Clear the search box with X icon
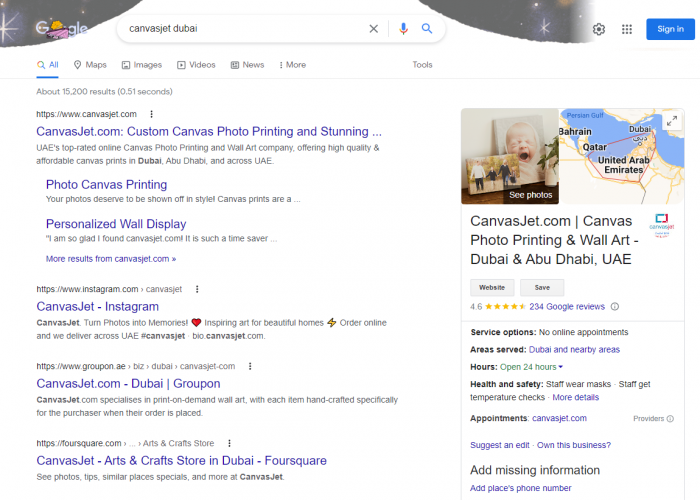 [374, 29]
